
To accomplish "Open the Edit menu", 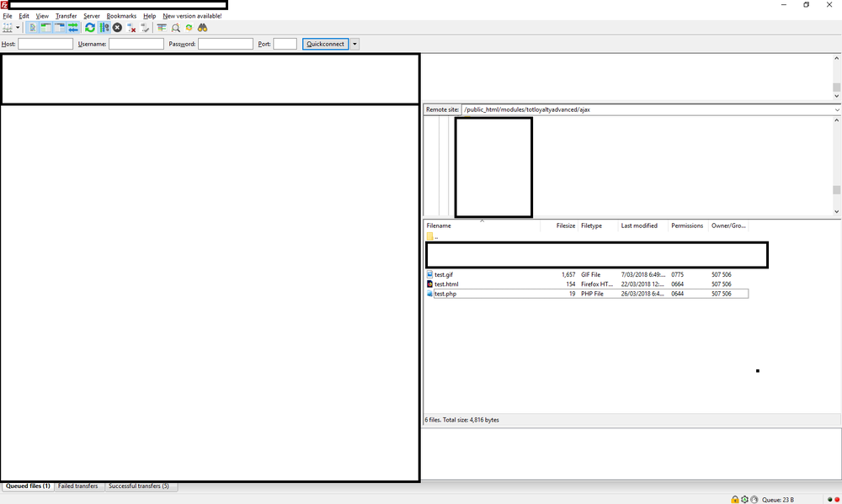I will coord(24,16).
